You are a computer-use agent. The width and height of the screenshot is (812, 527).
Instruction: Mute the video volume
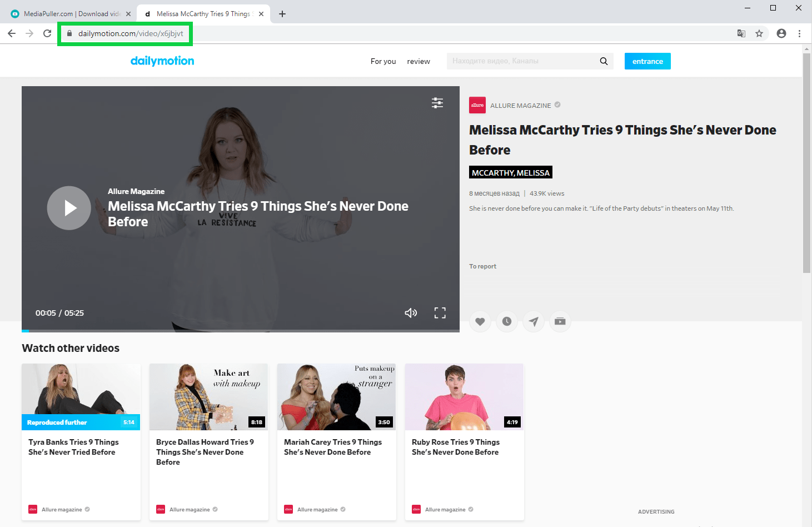[411, 313]
